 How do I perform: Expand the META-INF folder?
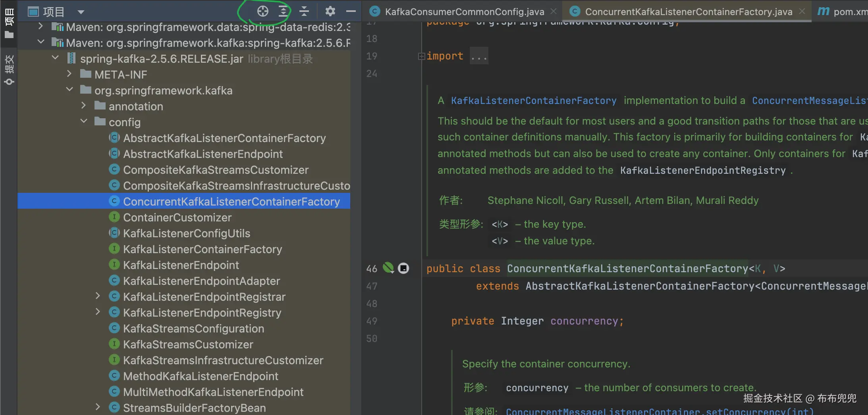point(69,74)
